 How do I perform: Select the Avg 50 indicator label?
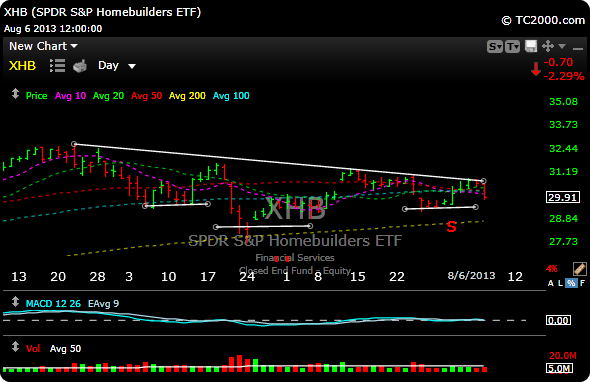click(x=146, y=96)
